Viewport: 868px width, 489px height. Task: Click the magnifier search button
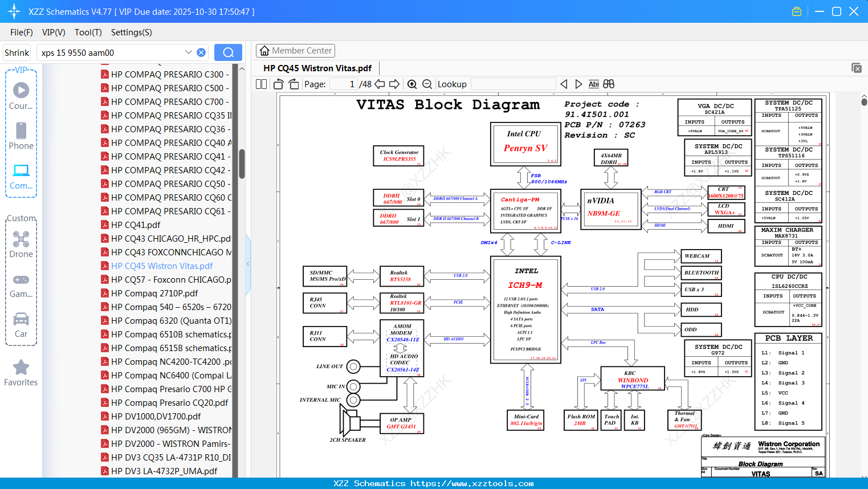[228, 52]
